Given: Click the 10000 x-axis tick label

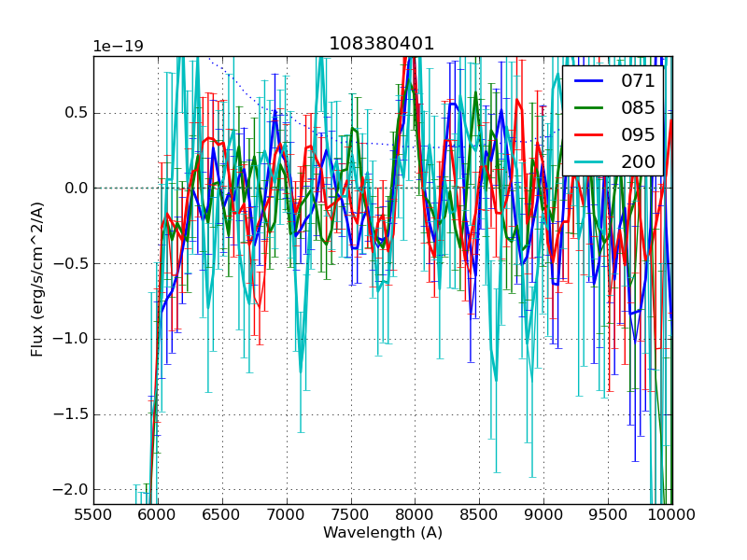Looking at the screenshot, I should tap(672, 514).
